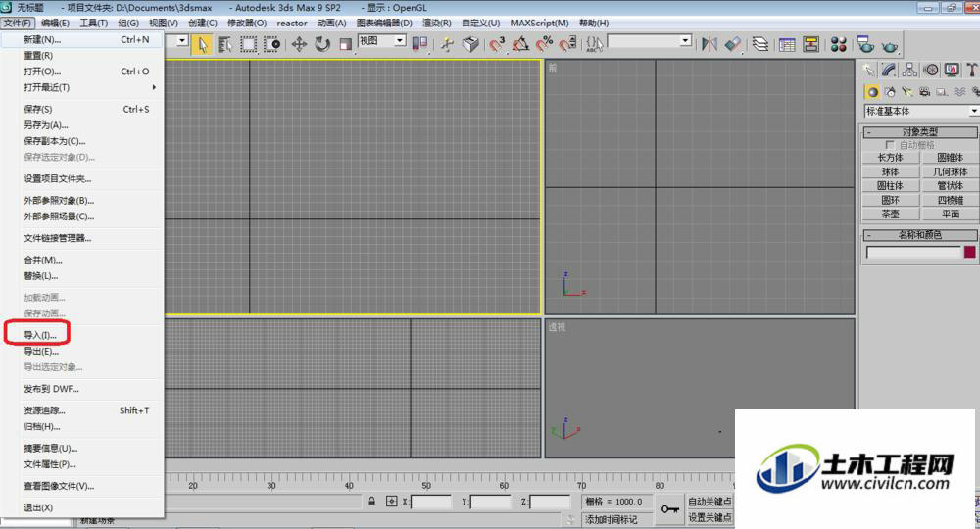Switch to the Hierarchy panel tab
This screenshot has height=529, width=980.
910,70
